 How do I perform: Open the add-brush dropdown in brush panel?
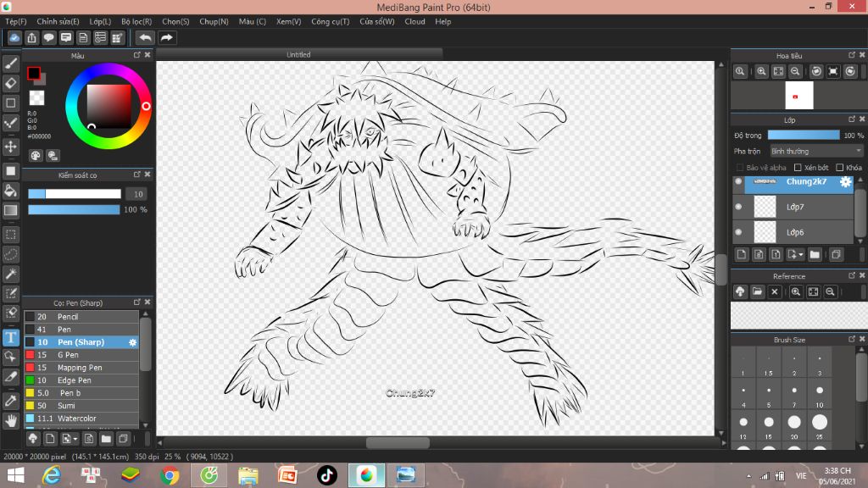pyautogui.click(x=70, y=439)
